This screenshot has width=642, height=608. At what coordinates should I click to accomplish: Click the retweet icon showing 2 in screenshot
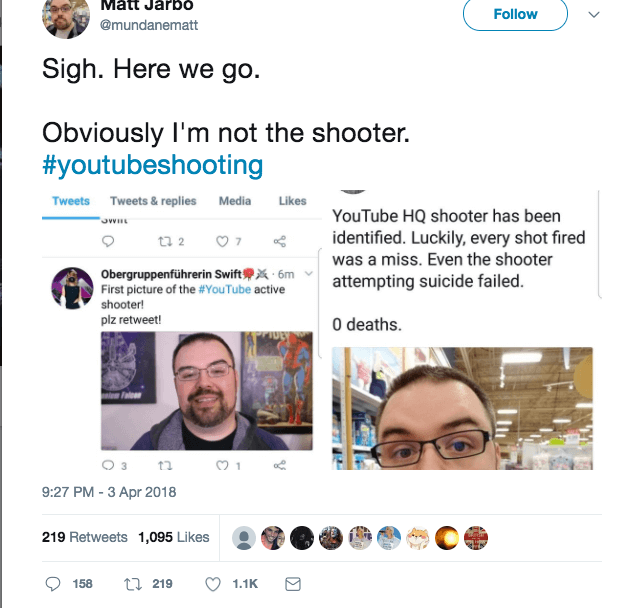[x=165, y=242]
